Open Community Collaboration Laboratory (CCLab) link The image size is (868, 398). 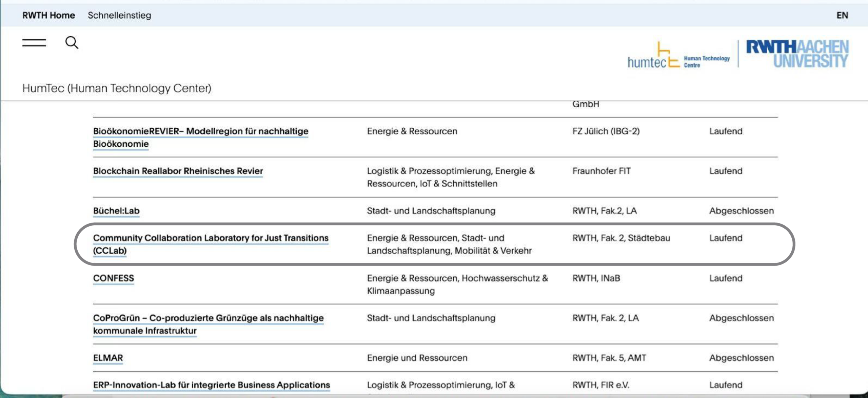pyautogui.click(x=211, y=238)
